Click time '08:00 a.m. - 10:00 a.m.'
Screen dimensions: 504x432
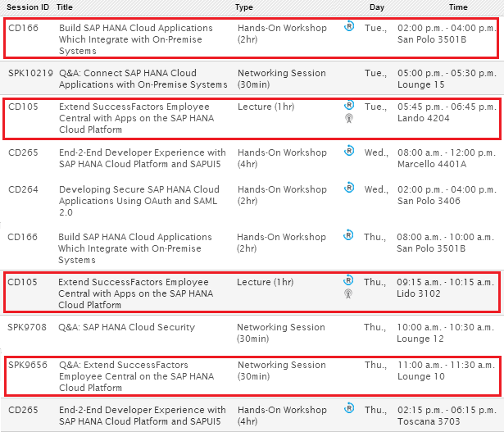446,237
